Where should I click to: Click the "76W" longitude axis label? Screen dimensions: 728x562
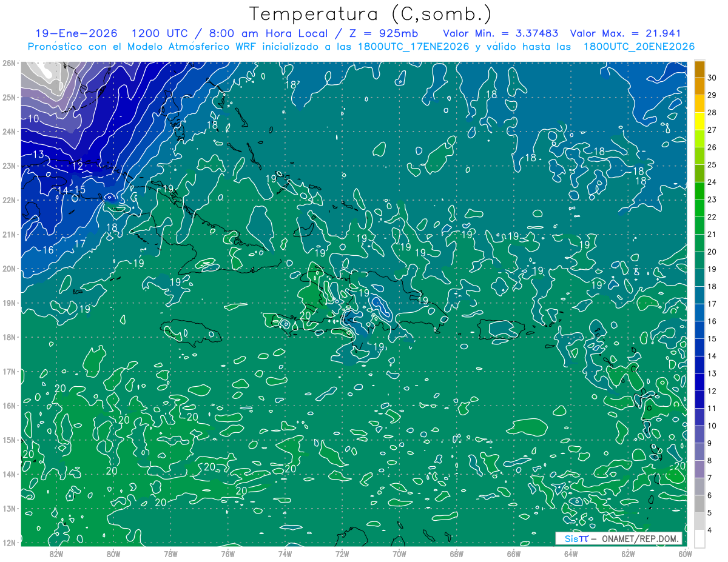pyautogui.click(x=227, y=554)
